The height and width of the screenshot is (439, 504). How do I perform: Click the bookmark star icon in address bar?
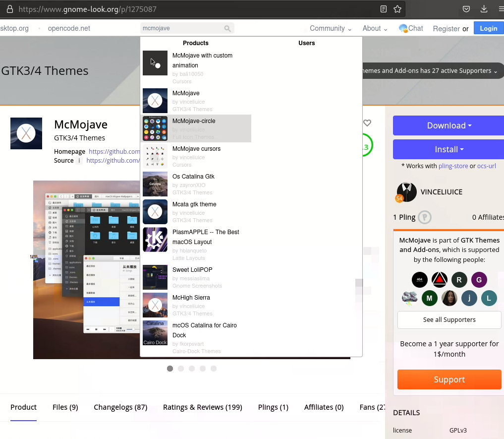coord(397,9)
